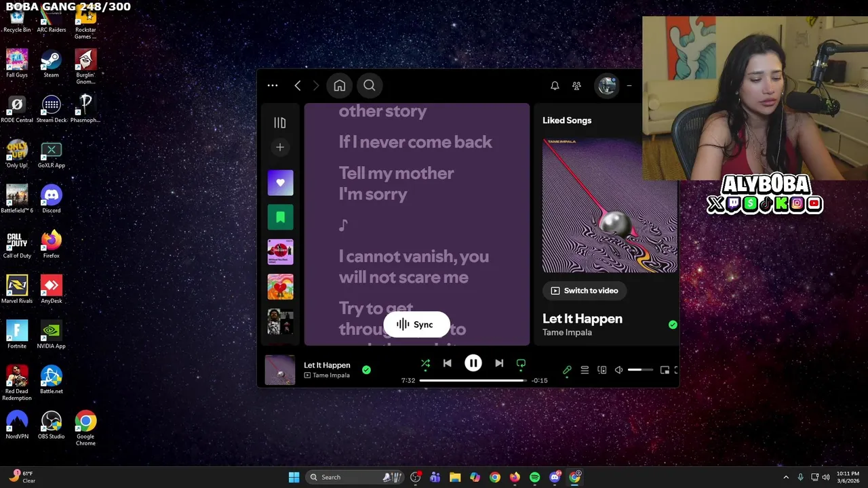The image size is (868, 488).
Task: Open Spotify from the taskbar
Action: point(534,477)
